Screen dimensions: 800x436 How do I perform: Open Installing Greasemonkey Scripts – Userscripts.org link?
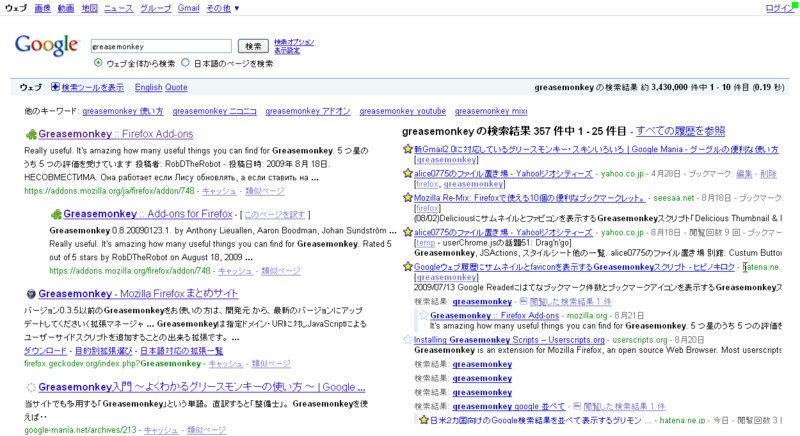pyautogui.click(x=509, y=340)
